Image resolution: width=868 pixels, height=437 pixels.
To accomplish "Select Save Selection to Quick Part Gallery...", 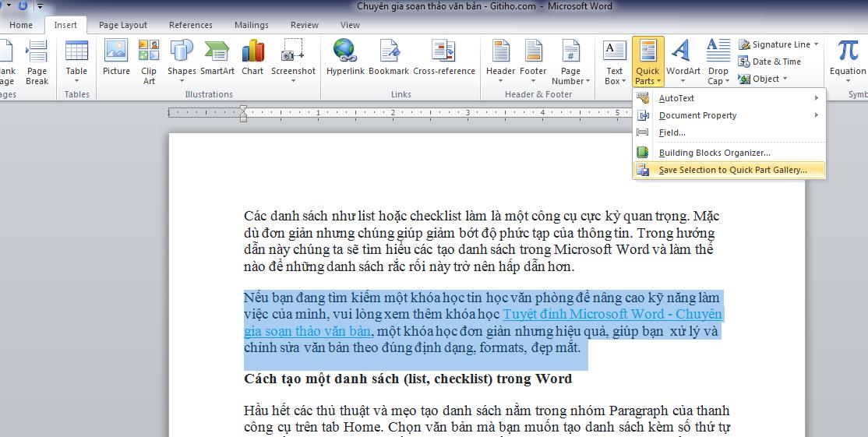I will point(729,170).
